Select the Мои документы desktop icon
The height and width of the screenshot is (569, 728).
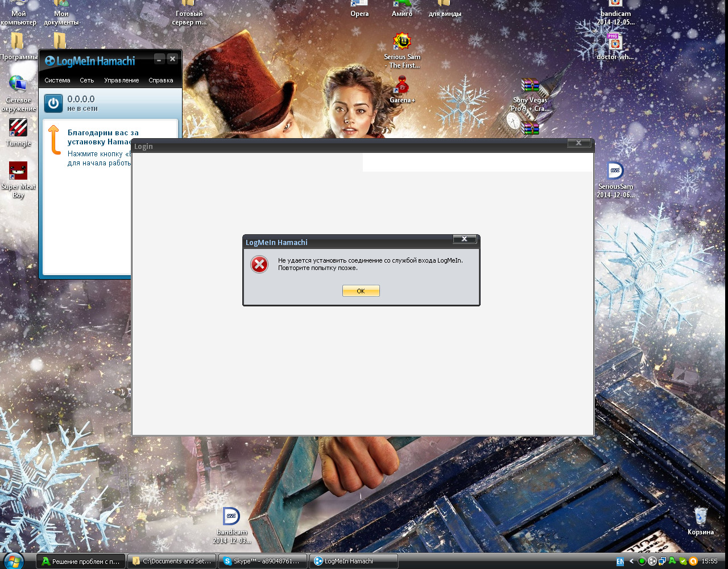pyautogui.click(x=61, y=14)
